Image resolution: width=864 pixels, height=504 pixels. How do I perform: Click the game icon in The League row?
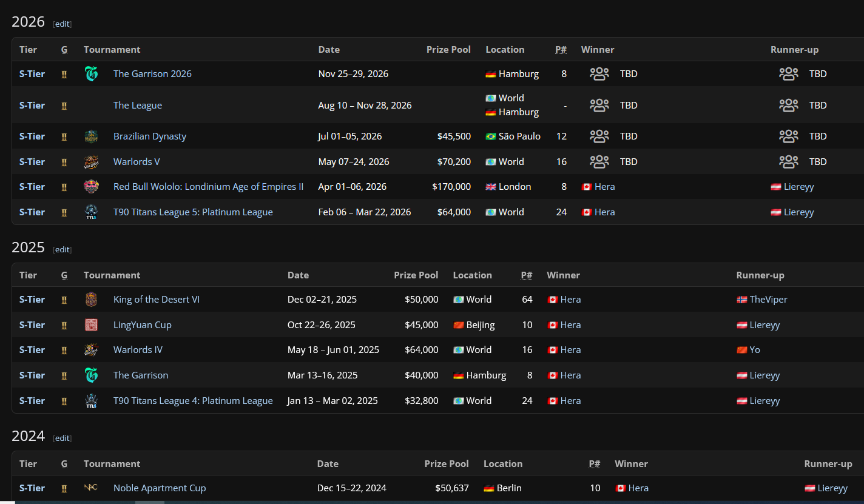coord(64,106)
